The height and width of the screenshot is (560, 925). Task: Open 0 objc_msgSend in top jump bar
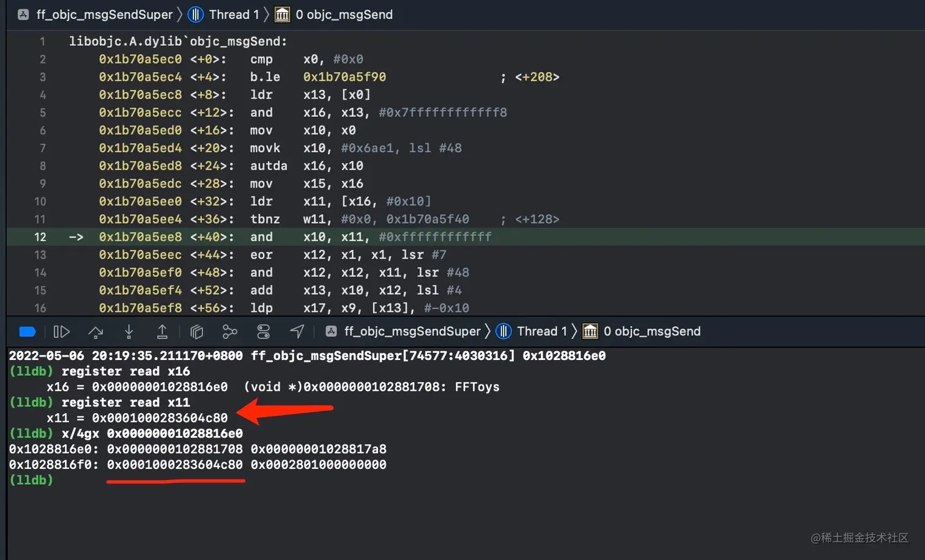(344, 15)
